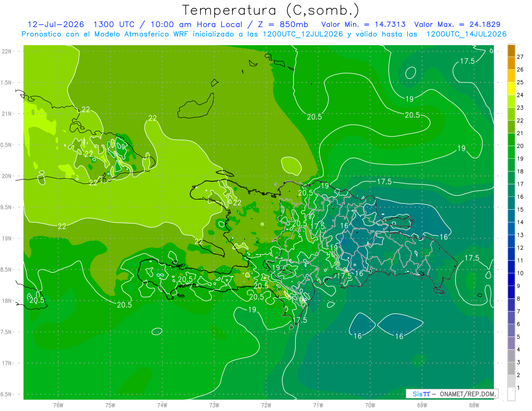This screenshot has width=532, height=411.
Task: Click the yellow colorbar swatch between 24 and 25
Action: pyautogui.click(x=511, y=89)
